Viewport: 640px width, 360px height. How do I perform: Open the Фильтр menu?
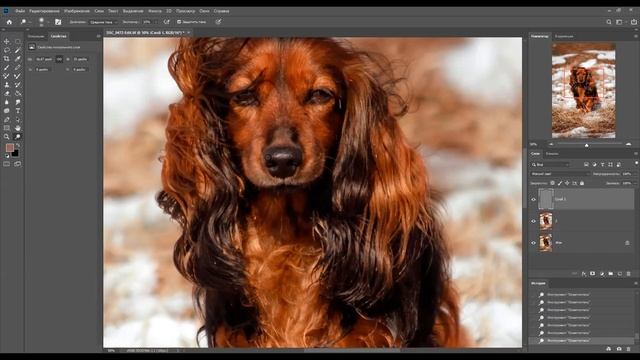tap(155, 11)
